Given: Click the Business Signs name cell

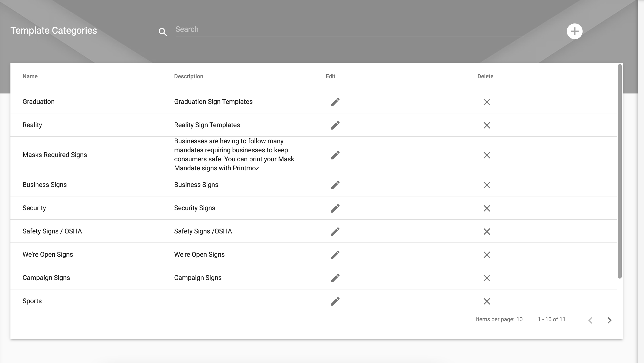Looking at the screenshot, I should tap(45, 185).
